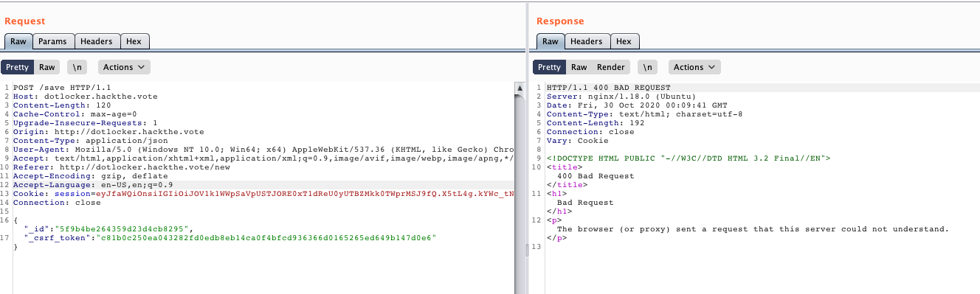Click the 'Origin:' request header line
The height and width of the screenshot is (294, 980).
pos(108,132)
